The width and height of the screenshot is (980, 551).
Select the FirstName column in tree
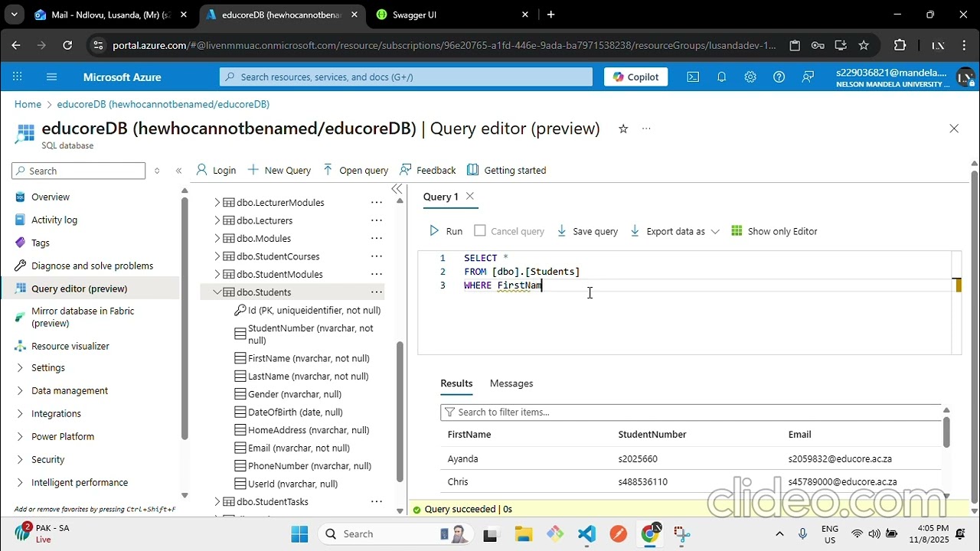pos(309,358)
